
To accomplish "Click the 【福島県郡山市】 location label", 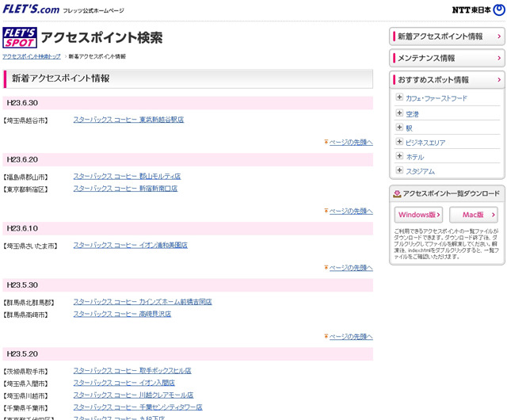I will coord(26,178).
